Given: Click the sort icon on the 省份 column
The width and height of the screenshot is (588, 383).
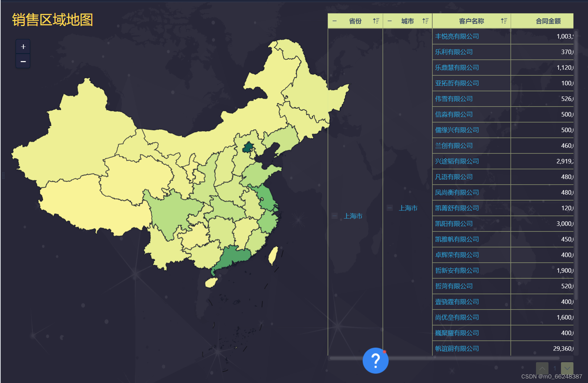Looking at the screenshot, I should pyautogui.click(x=376, y=21).
